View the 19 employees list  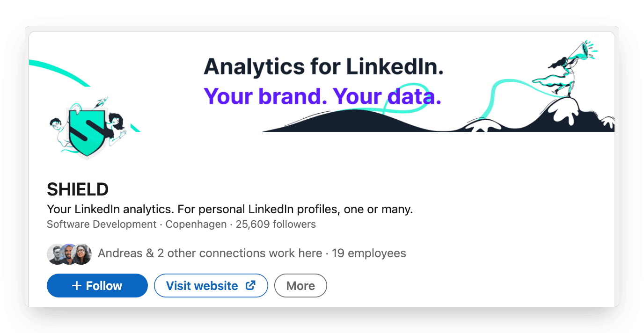coord(369,253)
